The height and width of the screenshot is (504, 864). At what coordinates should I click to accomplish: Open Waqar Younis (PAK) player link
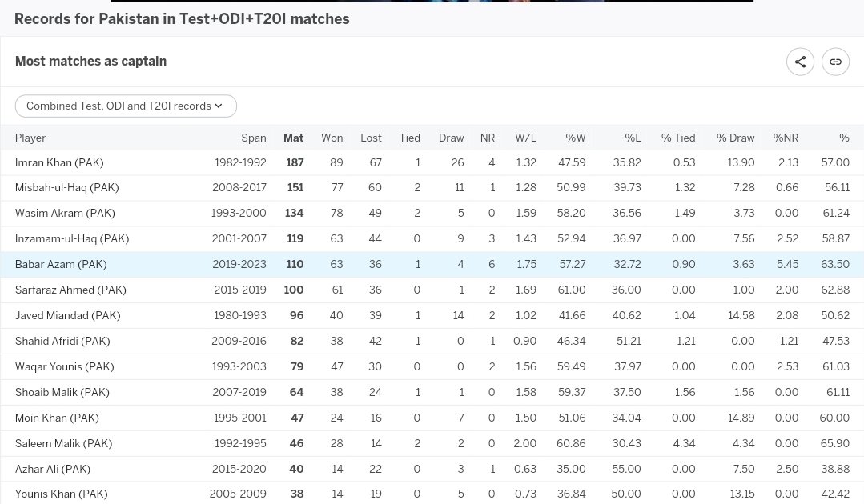[x=65, y=367]
